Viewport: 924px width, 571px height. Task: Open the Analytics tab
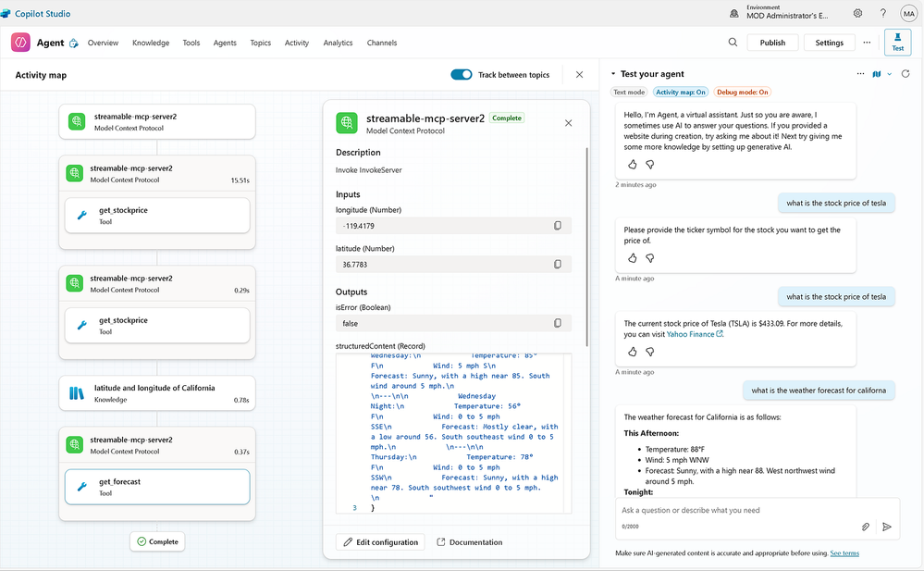coord(338,43)
